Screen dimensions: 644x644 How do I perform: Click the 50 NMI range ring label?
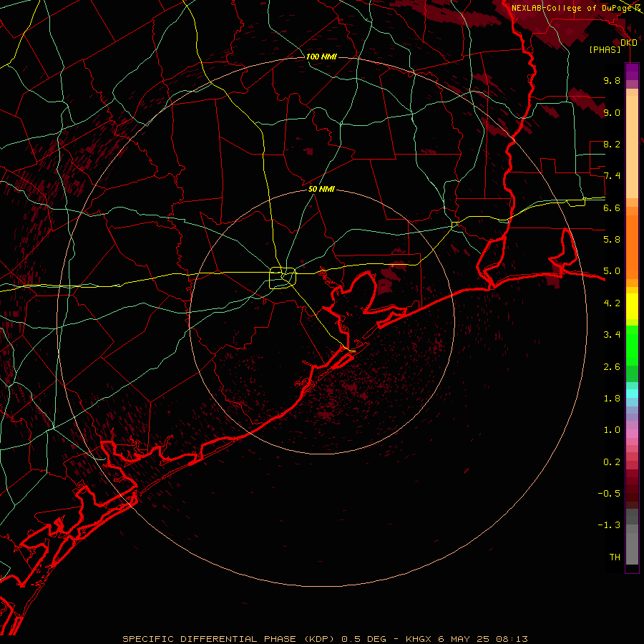[321, 189]
